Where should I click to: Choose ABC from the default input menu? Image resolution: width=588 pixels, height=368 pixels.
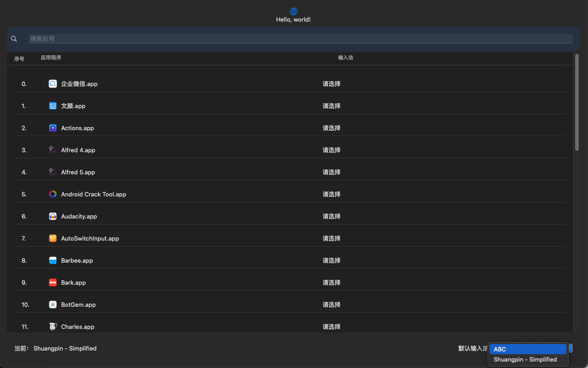(x=527, y=349)
